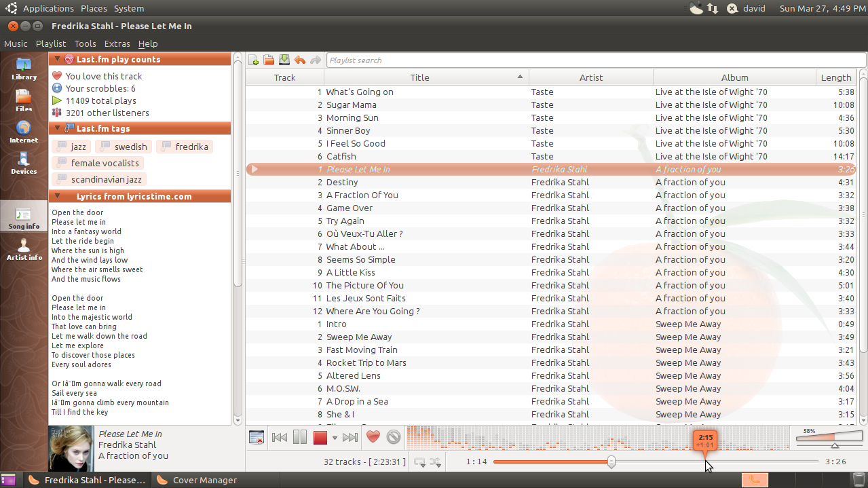Image resolution: width=868 pixels, height=488 pixels.
Task: Open the Extras menu
Action: [x=117, y=43]
